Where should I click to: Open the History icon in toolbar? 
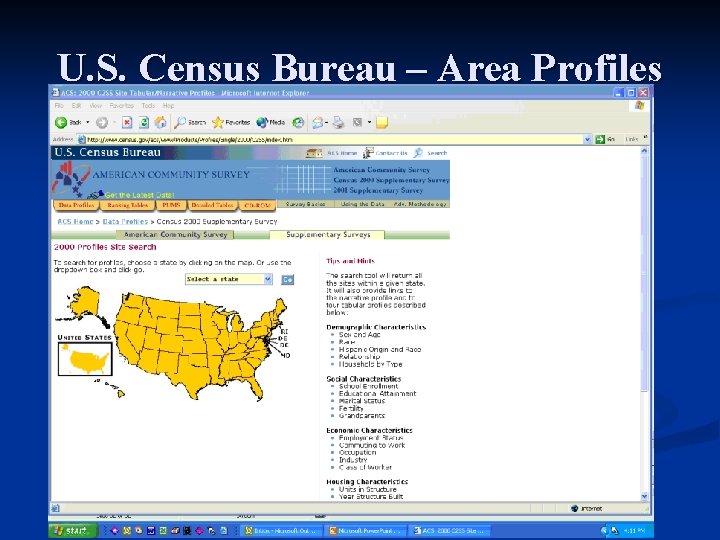click(298, 122)
